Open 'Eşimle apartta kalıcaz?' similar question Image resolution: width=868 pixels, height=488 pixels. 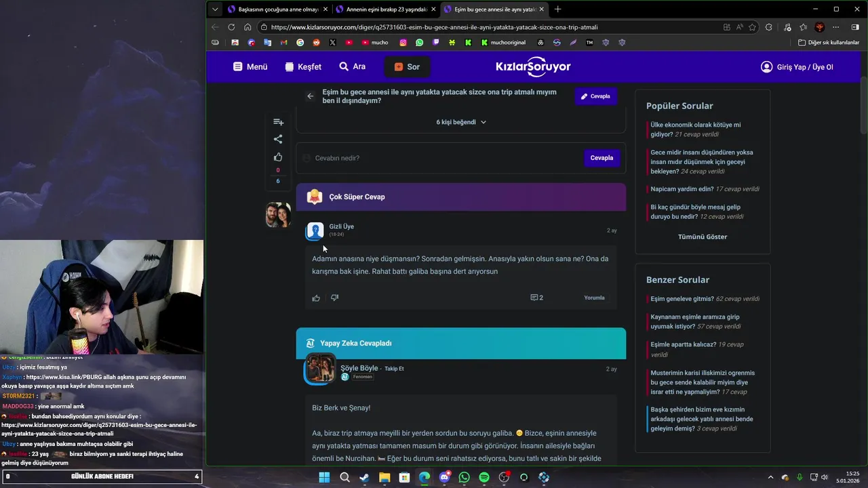[x=684, y=344]
